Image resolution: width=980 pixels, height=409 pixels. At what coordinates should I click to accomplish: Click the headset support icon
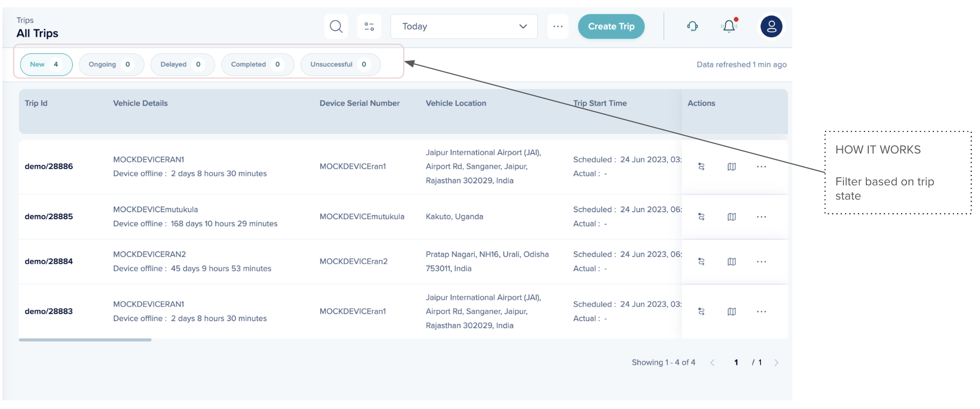[x=692, y=26]
